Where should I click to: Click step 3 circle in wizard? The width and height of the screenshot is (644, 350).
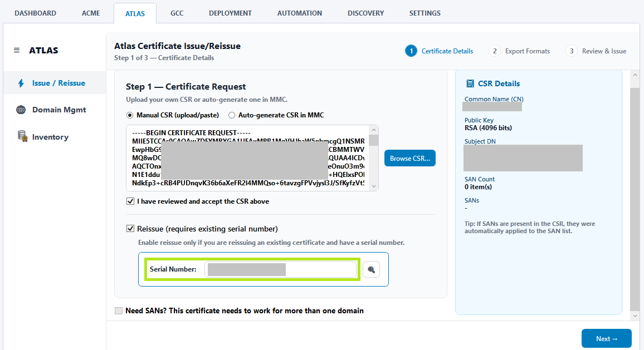572,51
